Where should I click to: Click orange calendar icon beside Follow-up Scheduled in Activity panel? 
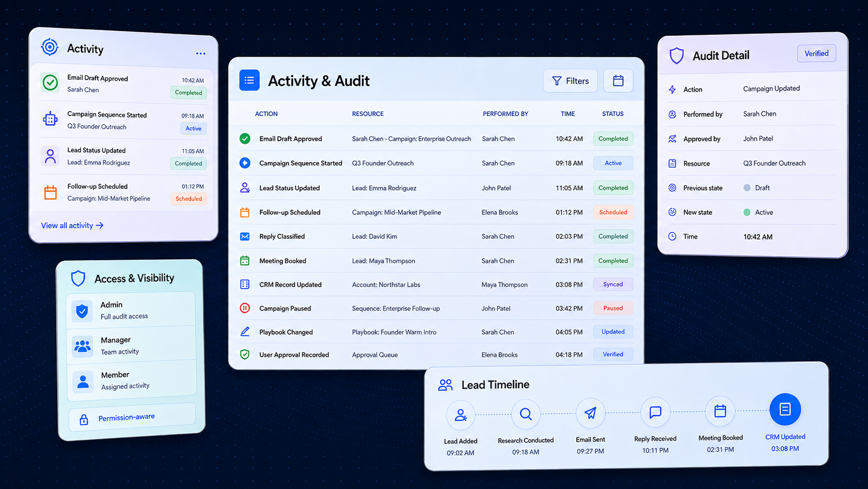[50, 192]
